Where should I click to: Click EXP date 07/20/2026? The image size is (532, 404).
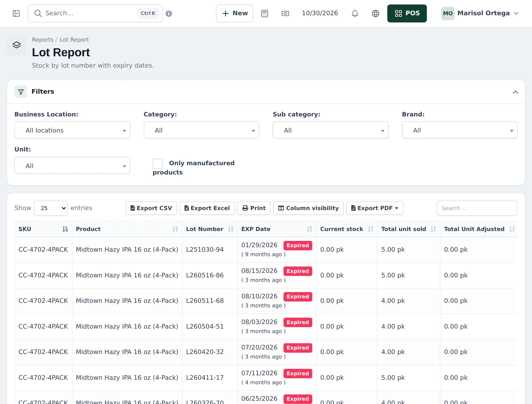(x=259, y=347)
